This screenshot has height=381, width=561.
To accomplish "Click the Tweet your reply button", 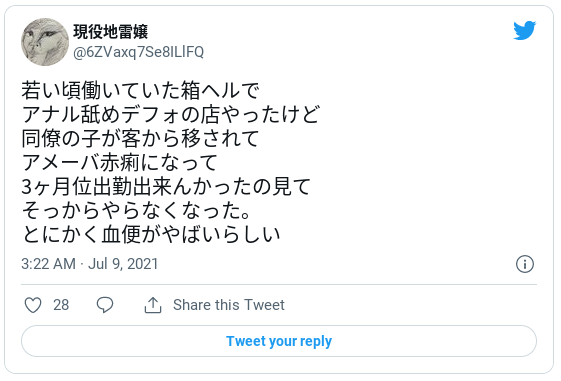I will click(x=279, y=341).
